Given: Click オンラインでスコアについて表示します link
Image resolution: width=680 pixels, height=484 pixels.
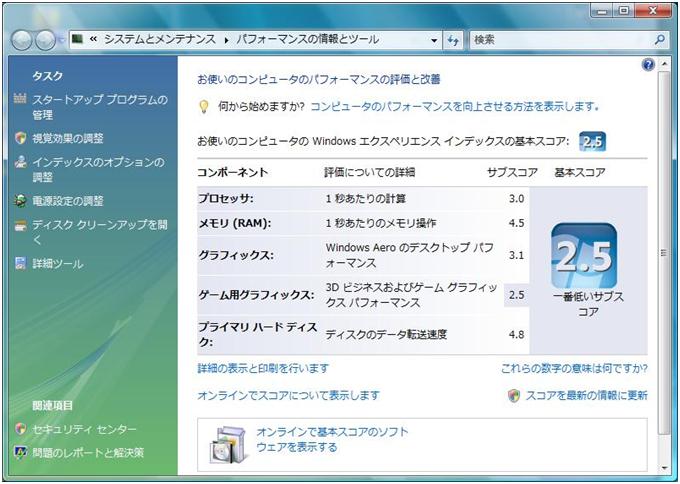Looking at the screenshot, I should pyautogui.click(x=288, y=396).
